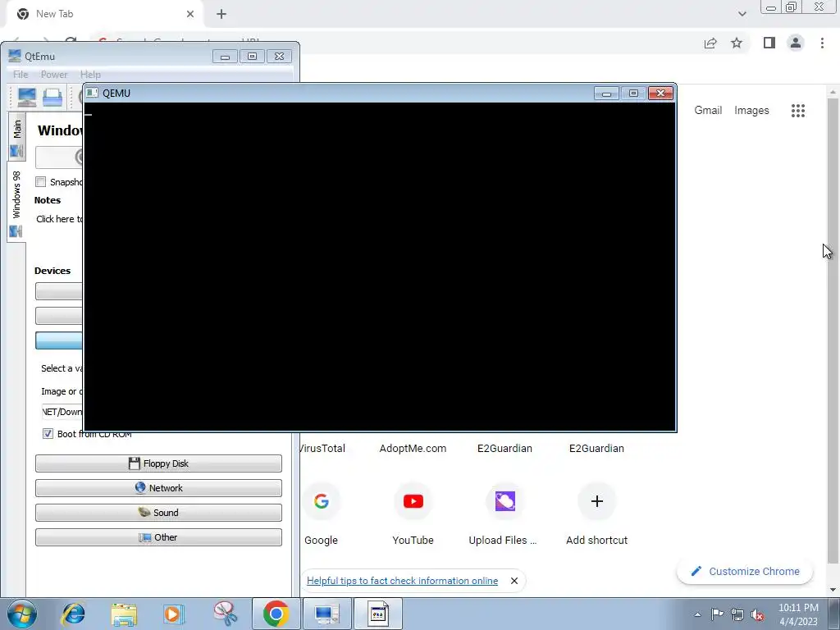Minimize the QEMU window

606,94
